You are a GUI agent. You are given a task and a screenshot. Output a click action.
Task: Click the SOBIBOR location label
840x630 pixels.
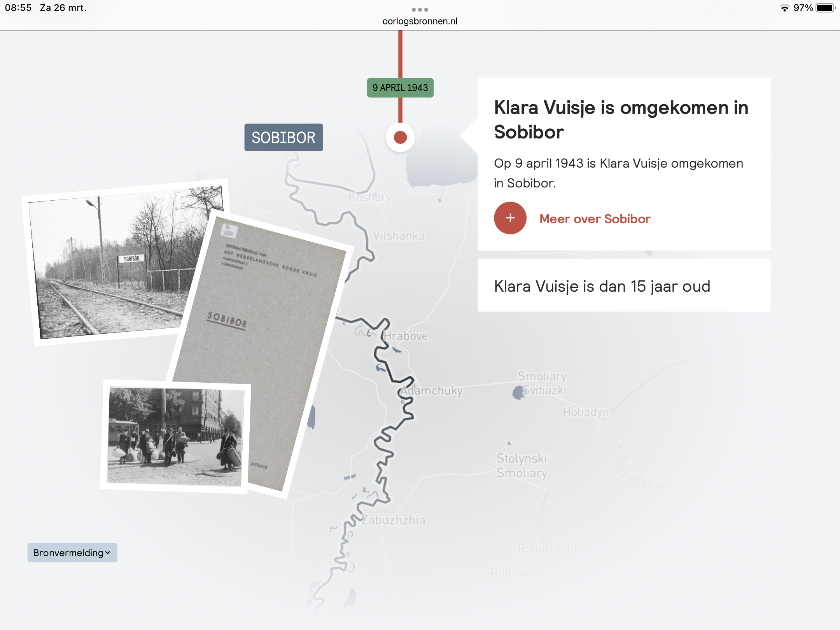pos(283,137)
